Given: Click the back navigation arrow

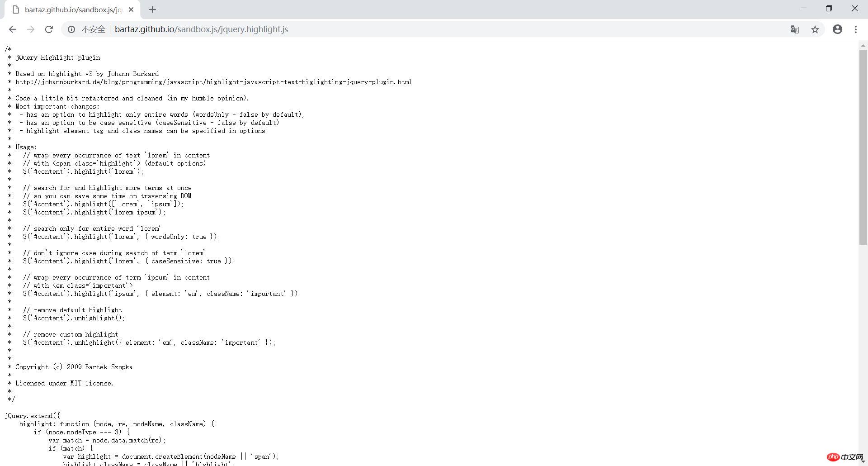Looking at the screenshot, I should point(12,29).
